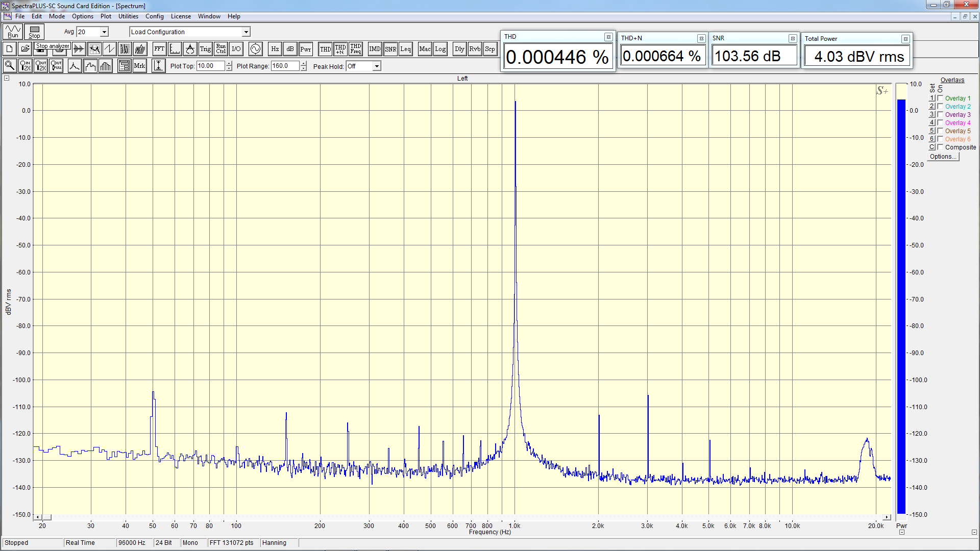The height and width of the screenshot is (551, 980).
Task: Open the FFT settings tool
Action: tap(159, 49)
